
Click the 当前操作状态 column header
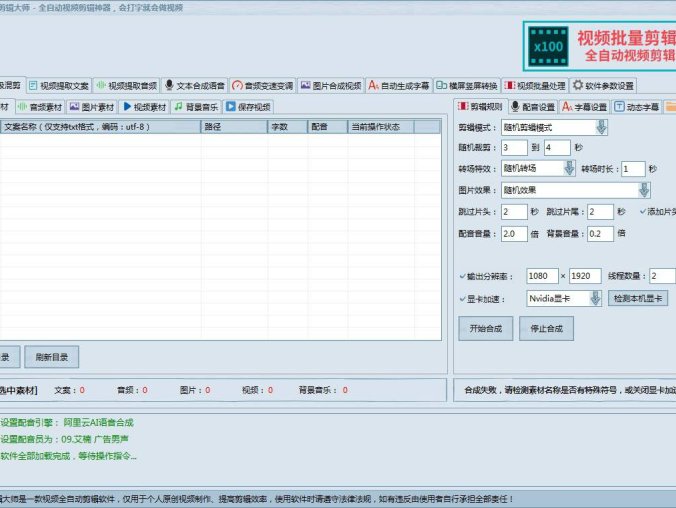coord(381,127)
